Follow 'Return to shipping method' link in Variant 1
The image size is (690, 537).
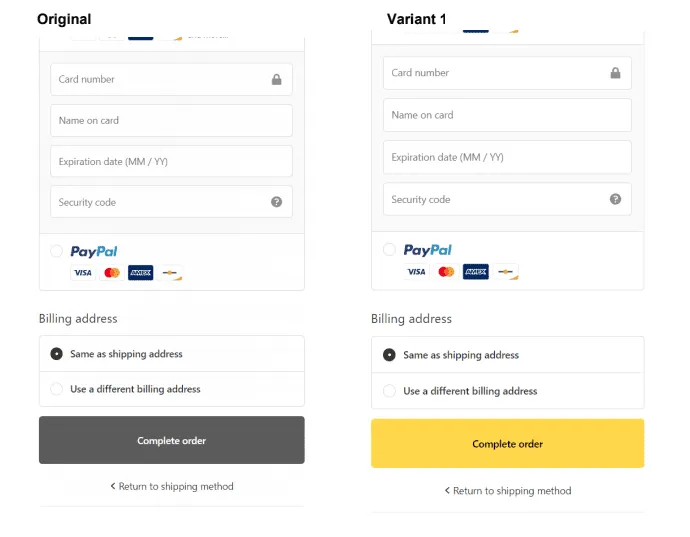click(508, 491)
